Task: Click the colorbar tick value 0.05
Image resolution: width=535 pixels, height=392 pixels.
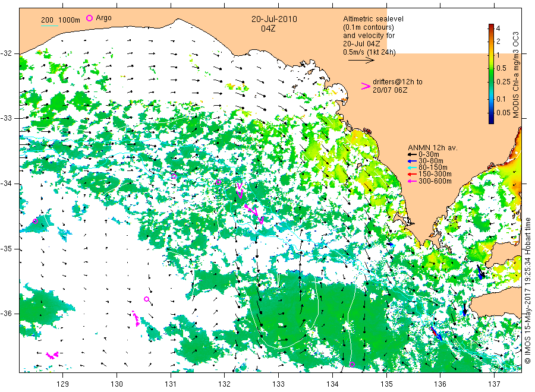Action: 503,112
